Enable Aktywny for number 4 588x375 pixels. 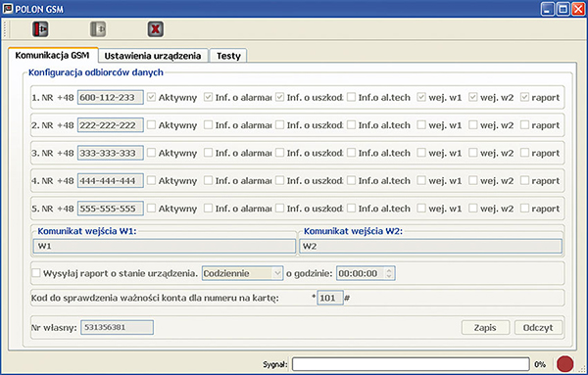151,180
